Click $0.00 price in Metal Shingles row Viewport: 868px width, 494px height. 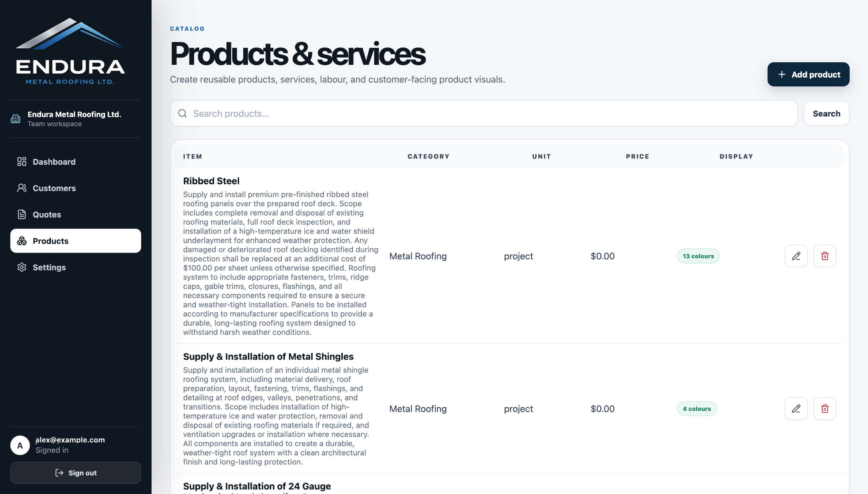pos(603,409)
